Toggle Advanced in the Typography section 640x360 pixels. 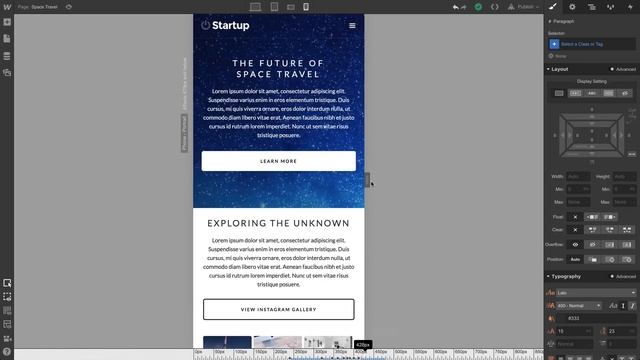[x=623, y=276]
